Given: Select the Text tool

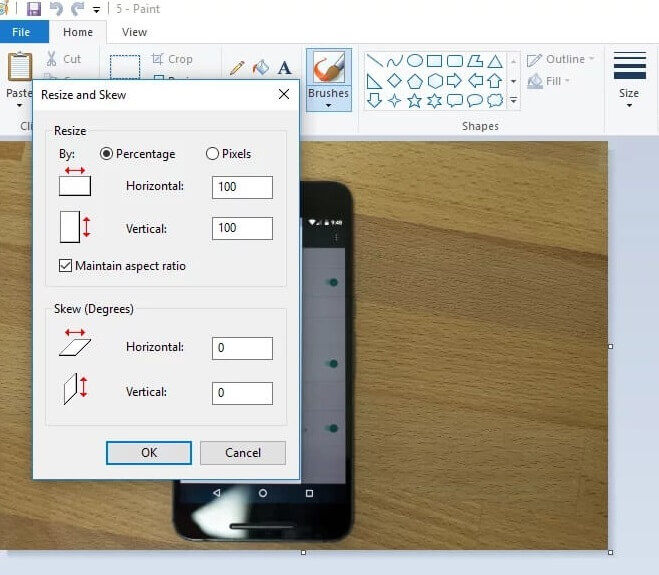Looking at the screenshot, I should click(x=285, y=68).
